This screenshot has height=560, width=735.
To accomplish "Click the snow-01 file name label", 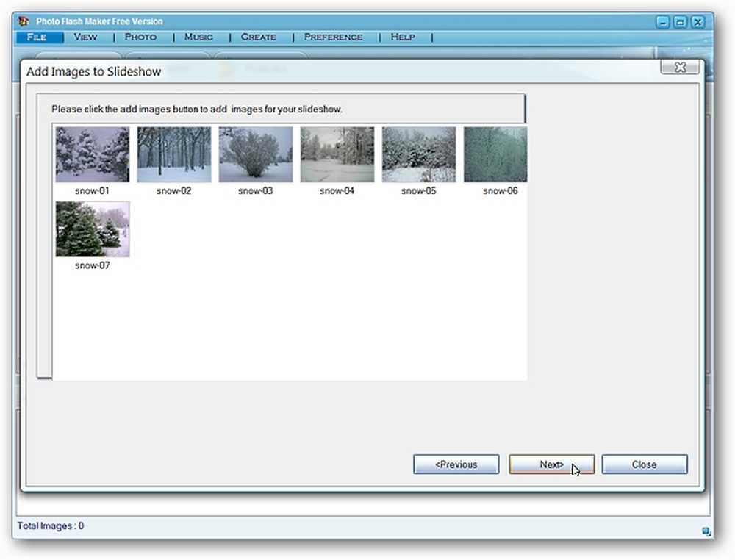I will coord(92,191).
